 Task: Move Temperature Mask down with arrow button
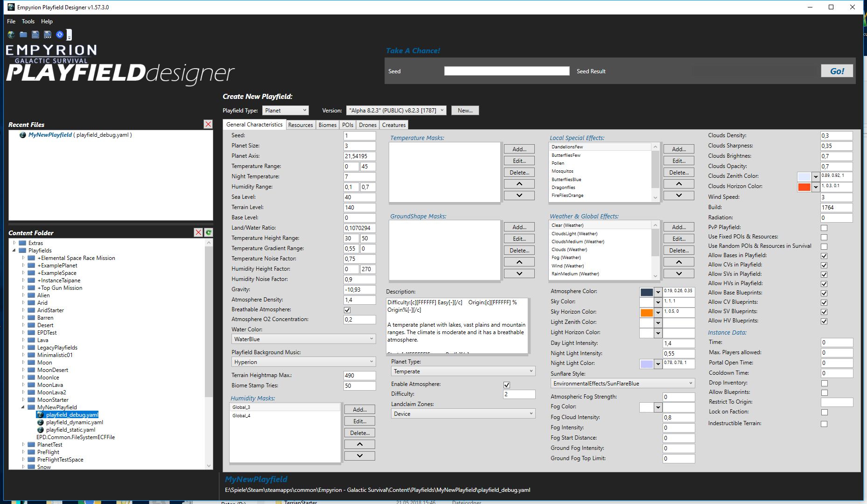(519, 196)
